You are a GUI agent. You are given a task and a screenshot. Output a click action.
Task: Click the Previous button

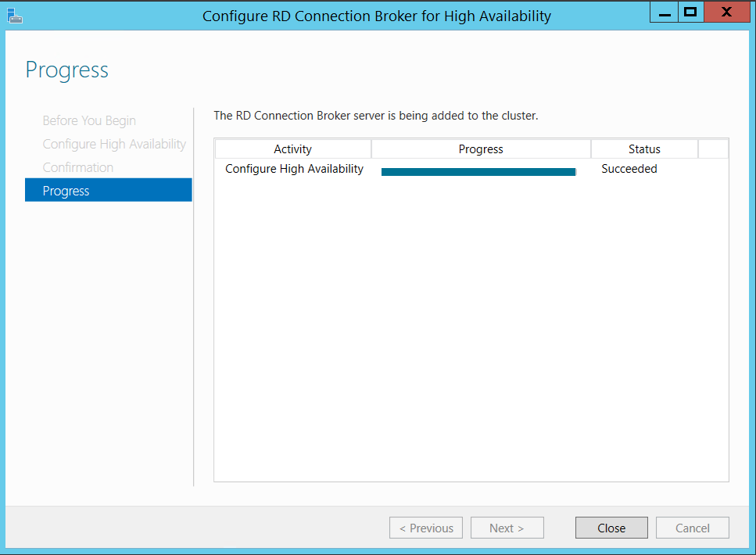426,528
